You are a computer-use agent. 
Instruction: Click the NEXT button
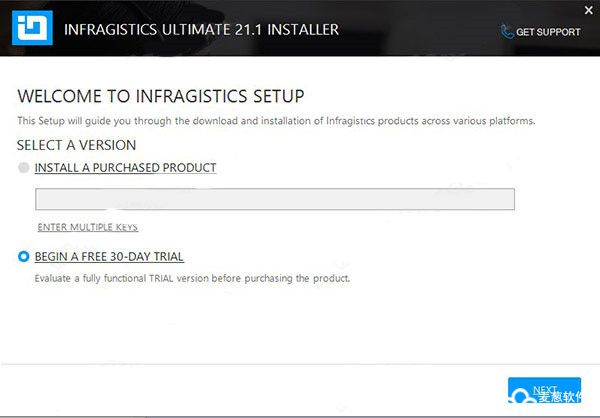click(544, 390)
